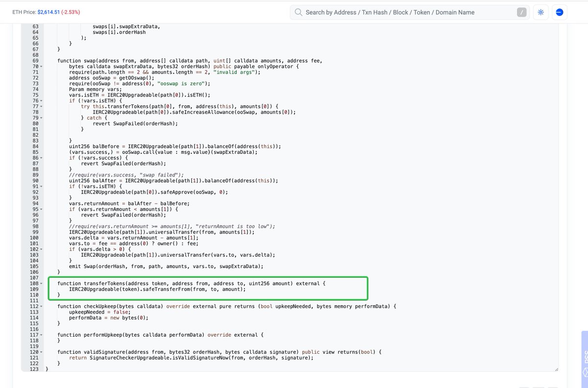Click 'revert SwapFailed(orderHash);' on line 80

[x=135, y=123]
